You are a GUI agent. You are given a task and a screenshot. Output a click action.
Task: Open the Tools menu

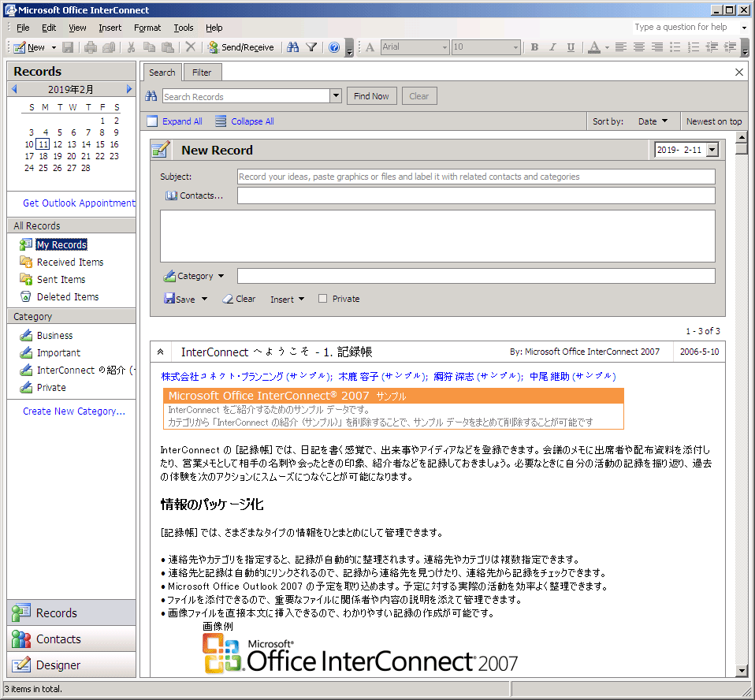click(184, 28)
